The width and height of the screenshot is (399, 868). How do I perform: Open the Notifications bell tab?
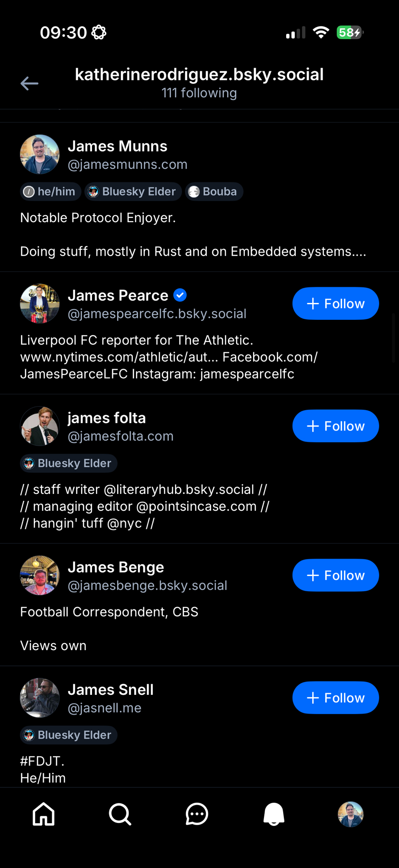pos(274,814)
